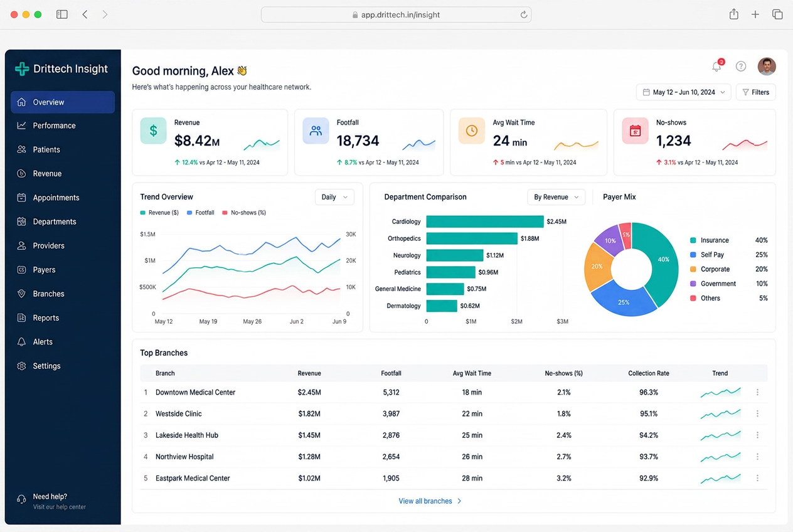Viewport: 793px width, 532px height.
Task: Open notifications bell icon
Action: point(716,66)
